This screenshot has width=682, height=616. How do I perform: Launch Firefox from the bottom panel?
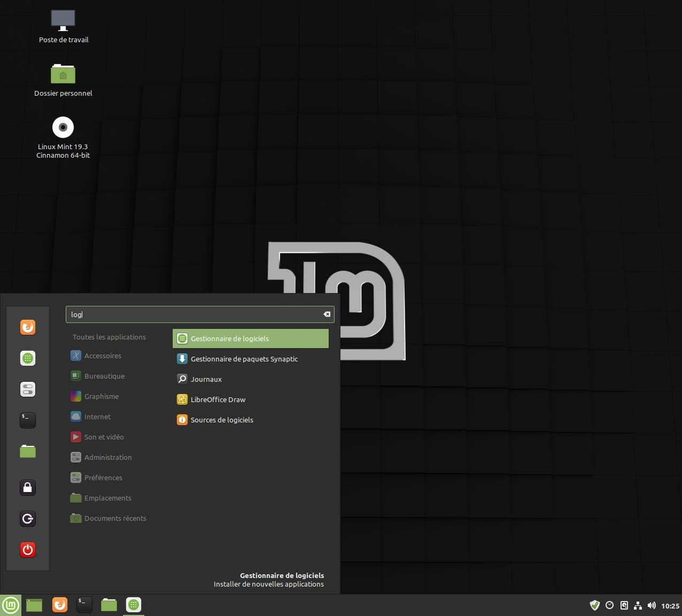pos(60,605)
